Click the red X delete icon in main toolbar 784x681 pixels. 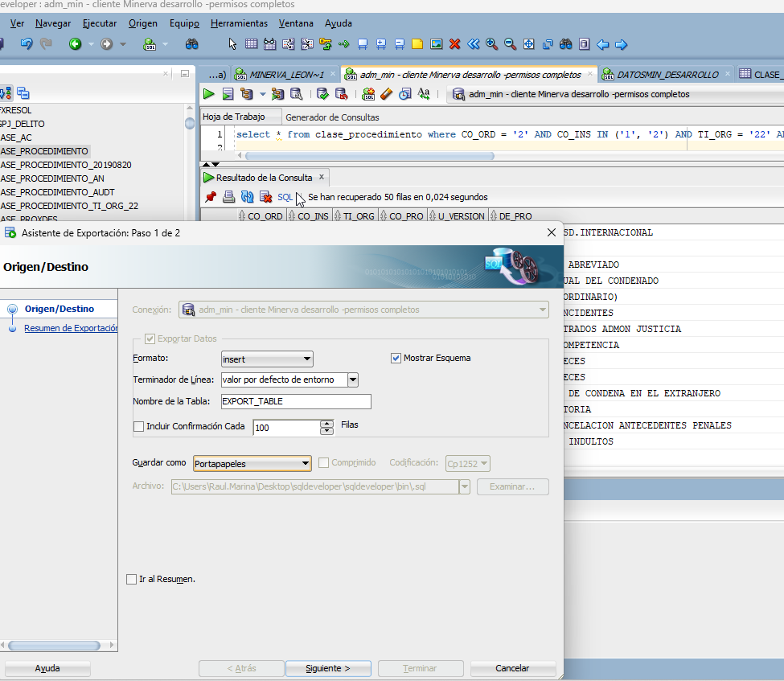point(455,44)
